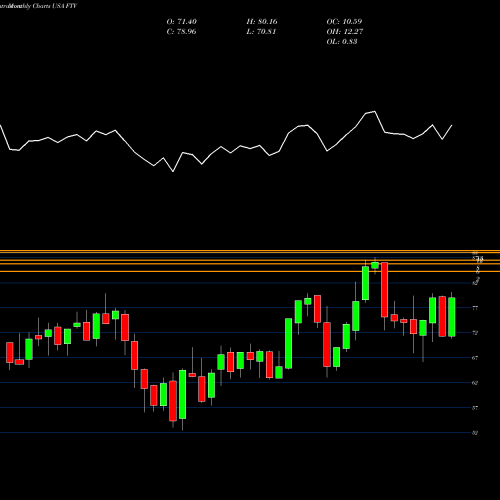This screenshot has height=500, width=500.
Task: Click the 'OH: 12.27' value
Action: [345, 32]
